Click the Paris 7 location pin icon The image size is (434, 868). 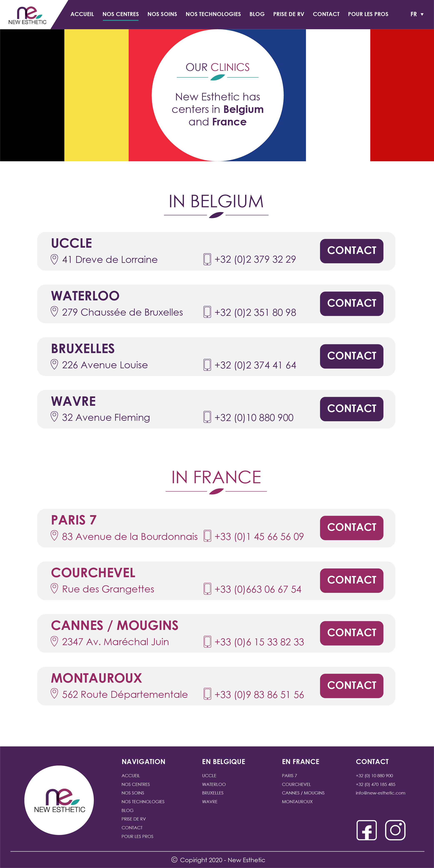click(x=54, y=536)
